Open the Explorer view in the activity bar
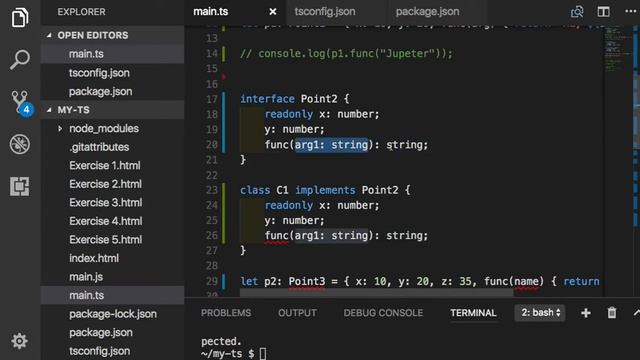 [20, 17]
